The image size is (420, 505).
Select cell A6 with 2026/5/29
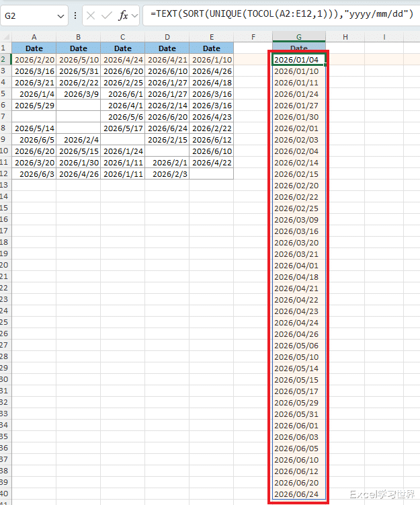coord(34,106)
